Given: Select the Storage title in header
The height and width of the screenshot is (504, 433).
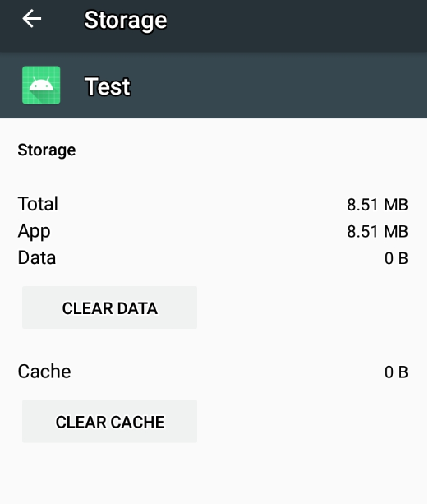Looking at the screenshot, I should point(125,21).
